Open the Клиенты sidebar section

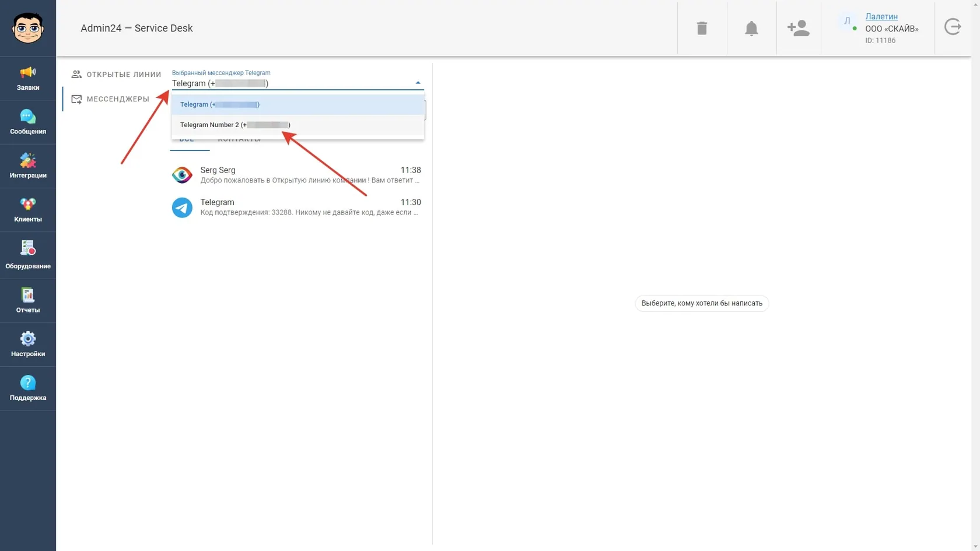tap(28, 210)
